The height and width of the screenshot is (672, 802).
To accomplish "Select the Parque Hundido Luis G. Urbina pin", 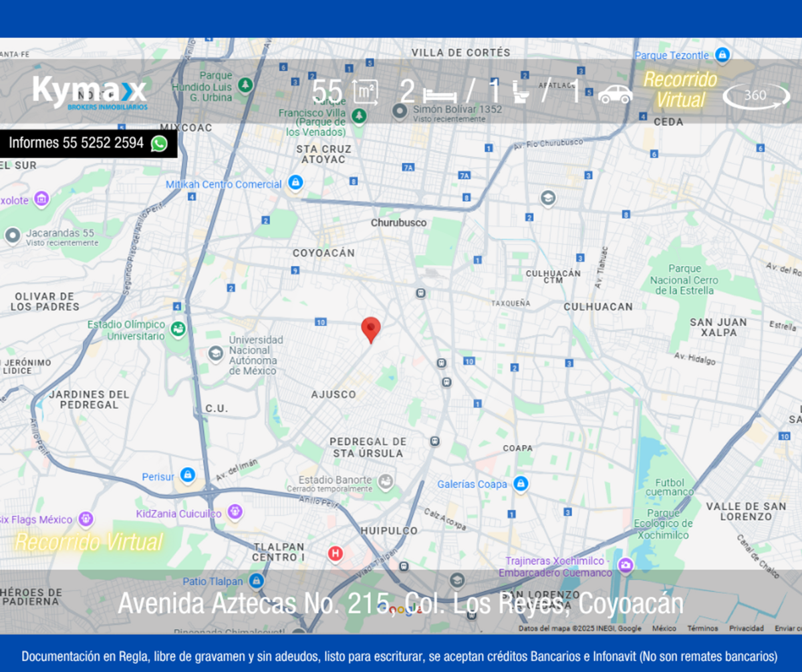I will (x=246, y=86).
